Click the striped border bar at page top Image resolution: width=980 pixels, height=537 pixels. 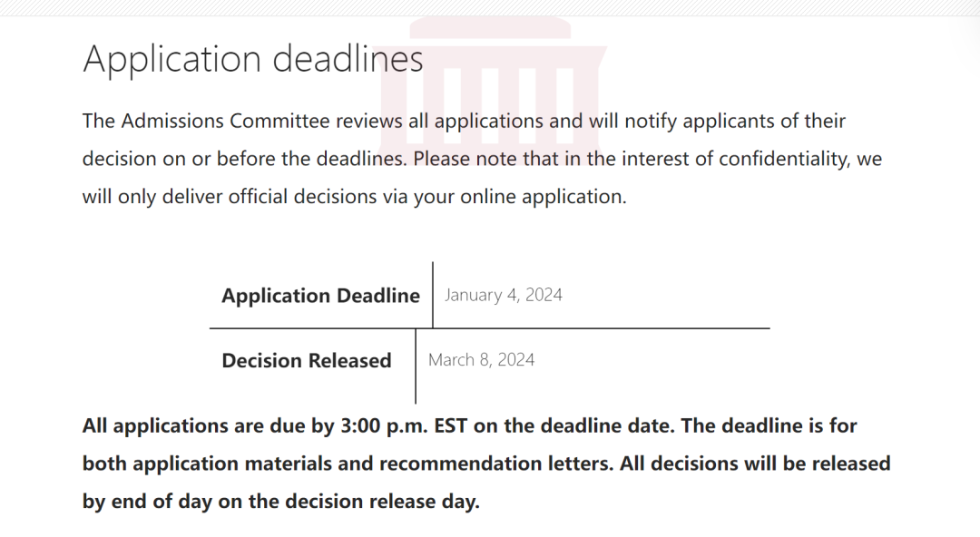(490, 7)
